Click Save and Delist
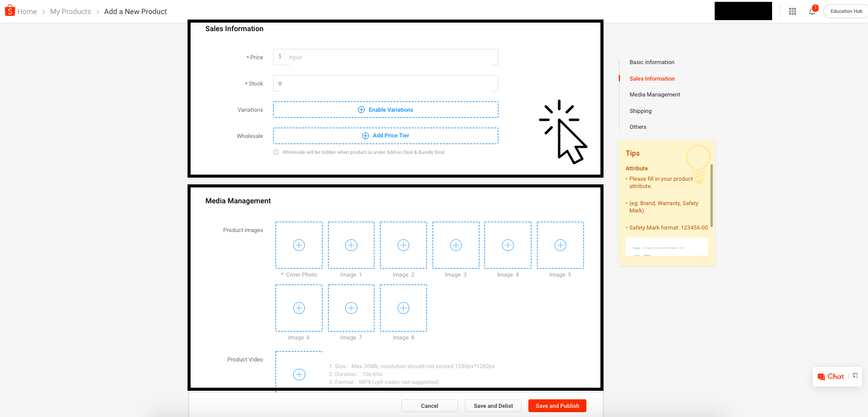 (x=493, y=405)
